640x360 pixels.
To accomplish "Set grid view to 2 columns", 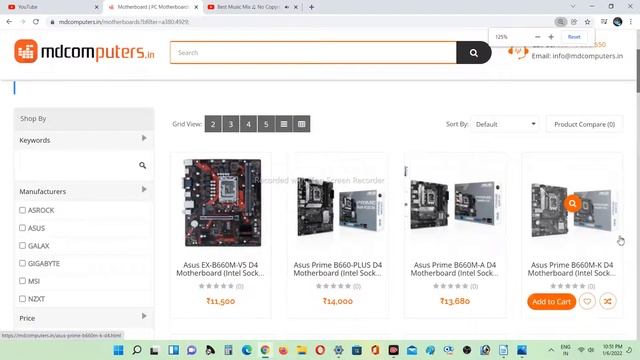I will click(x=213, y=124).
